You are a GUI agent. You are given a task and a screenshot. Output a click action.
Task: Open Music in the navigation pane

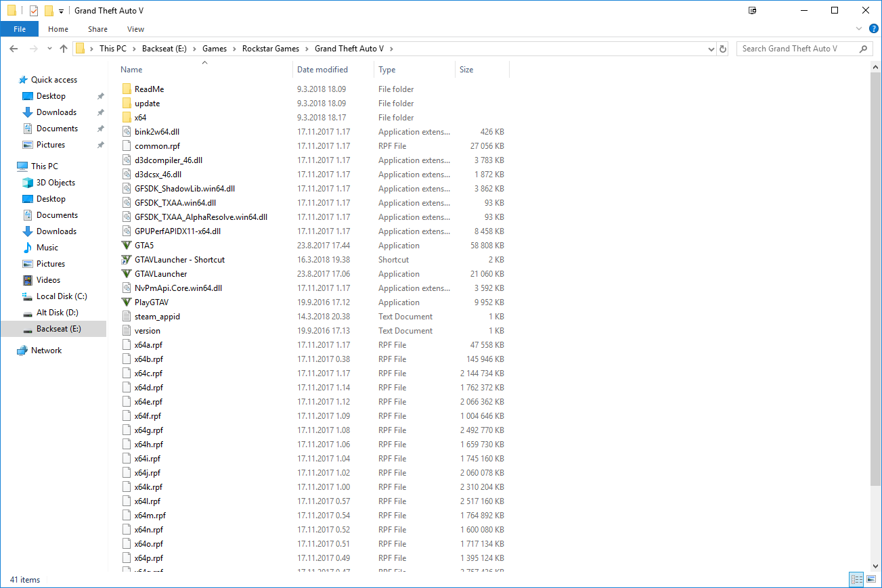[47, 248]
